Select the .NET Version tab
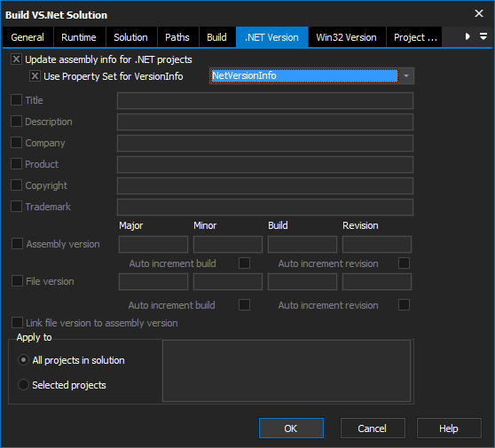The height and width of the screenshot is (448, 495). (271, 37)
